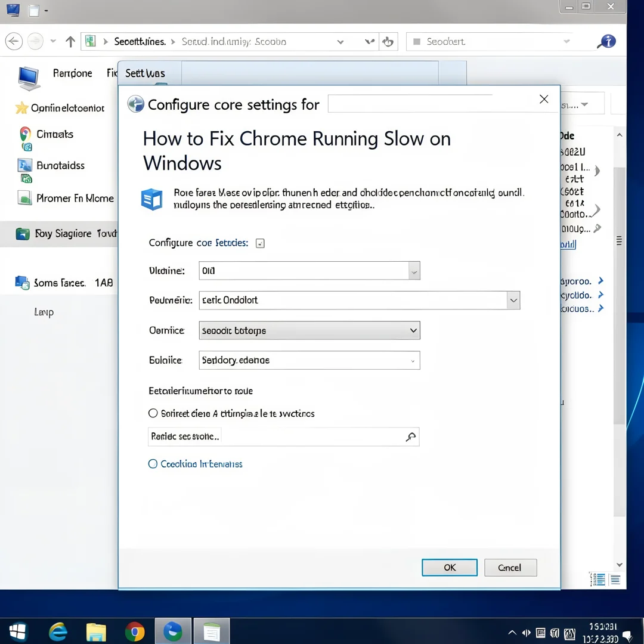This screenshot has height=644, width=644.
Task: Click the OK button
Action: [x=450, y=567]
